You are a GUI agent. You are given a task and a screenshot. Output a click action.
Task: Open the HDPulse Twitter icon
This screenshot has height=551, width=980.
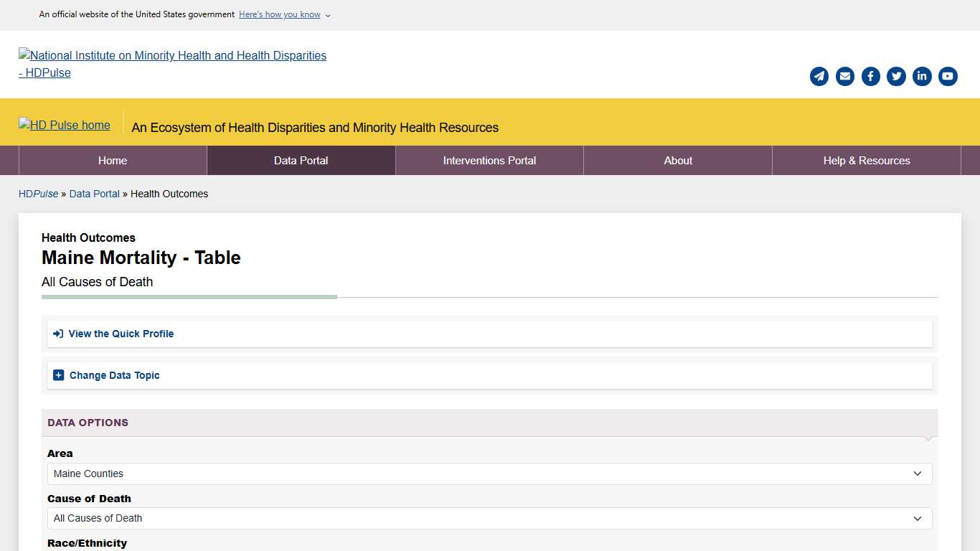[x=896, y=76]
